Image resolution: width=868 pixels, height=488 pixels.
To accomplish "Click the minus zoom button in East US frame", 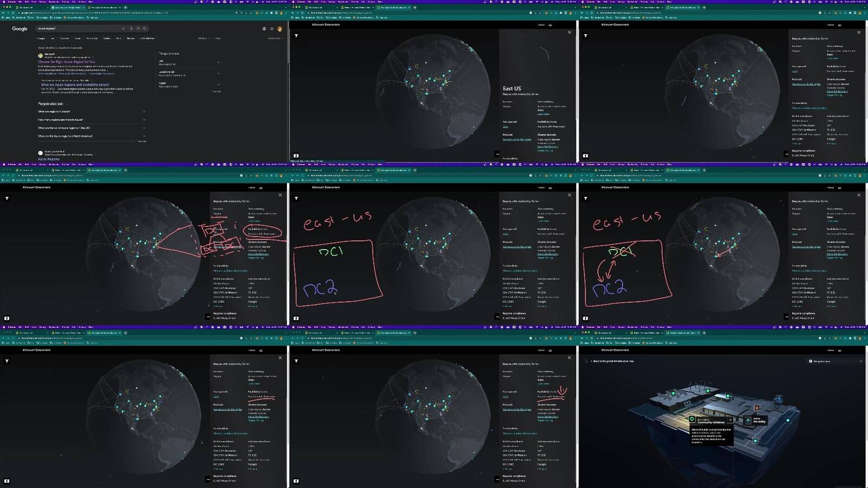I will coord(497,154).
